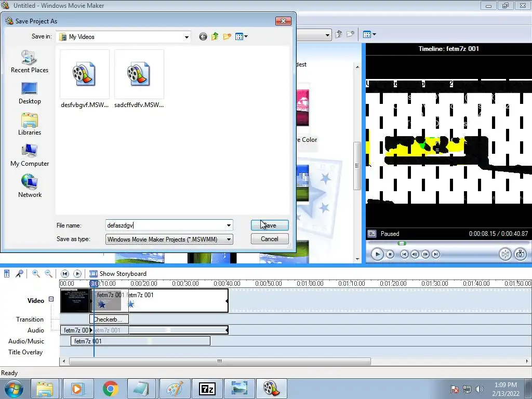Screen dimensions: 532x399
Task: Open the 'Save in' My Videos dropdown
Action: click(187, 37)
